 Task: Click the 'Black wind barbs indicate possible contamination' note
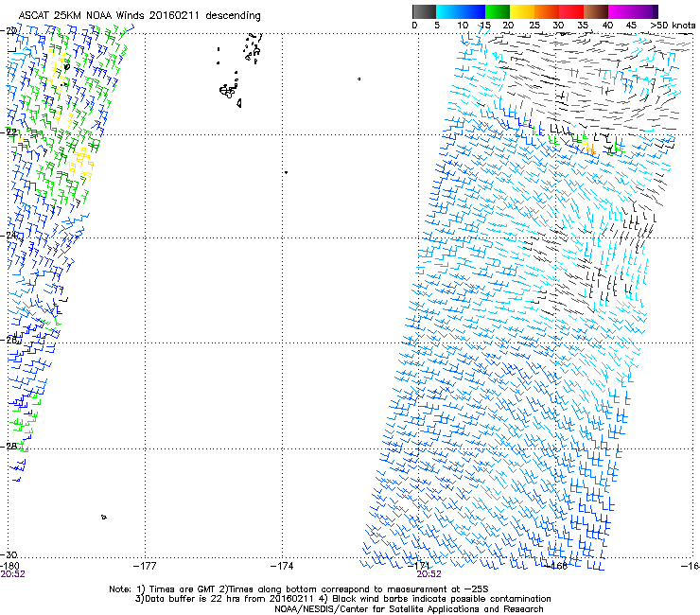coord(441,599)
